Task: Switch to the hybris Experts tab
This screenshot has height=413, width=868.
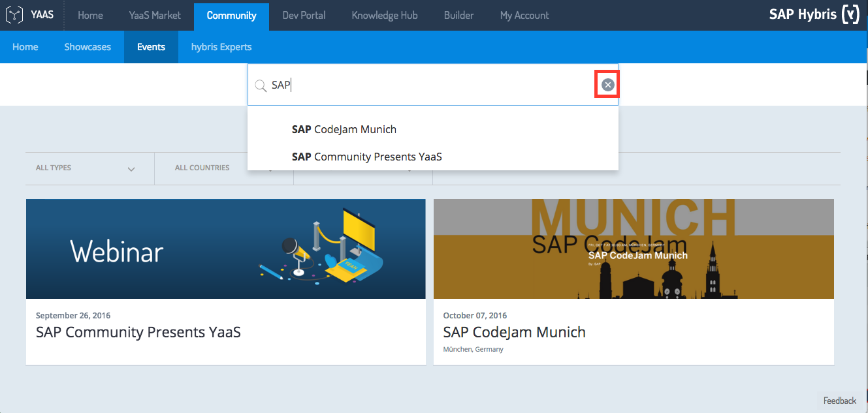Action: (x=221, y=47)
